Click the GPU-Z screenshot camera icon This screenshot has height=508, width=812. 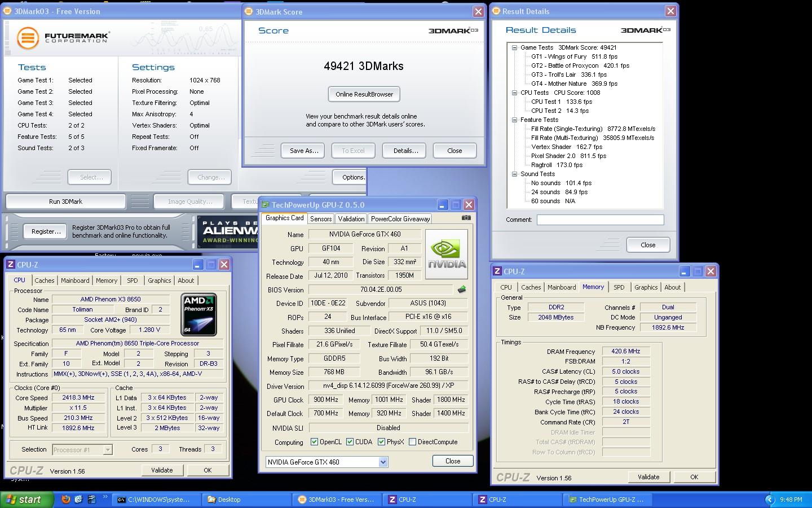(x=466, y=218)
